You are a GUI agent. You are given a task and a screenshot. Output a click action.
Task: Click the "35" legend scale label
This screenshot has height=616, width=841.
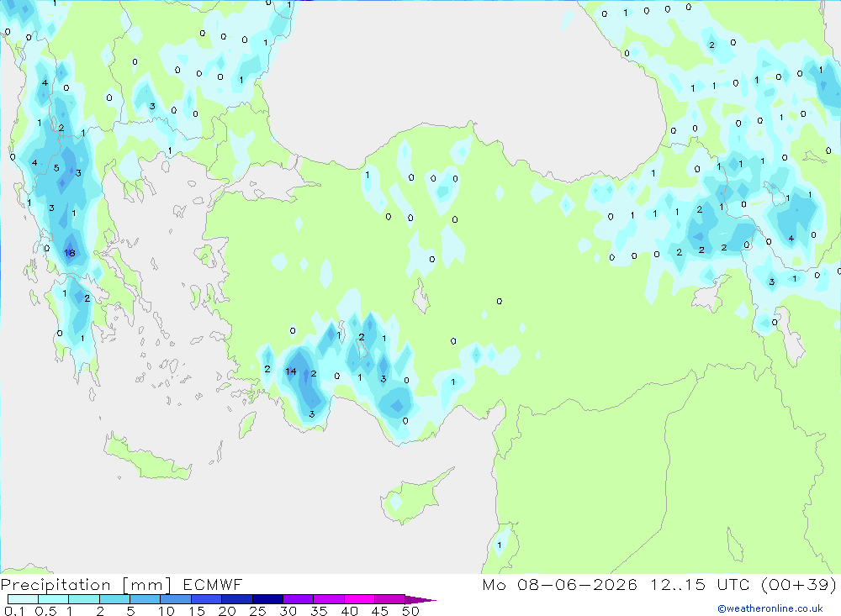[x=319, y=611]
